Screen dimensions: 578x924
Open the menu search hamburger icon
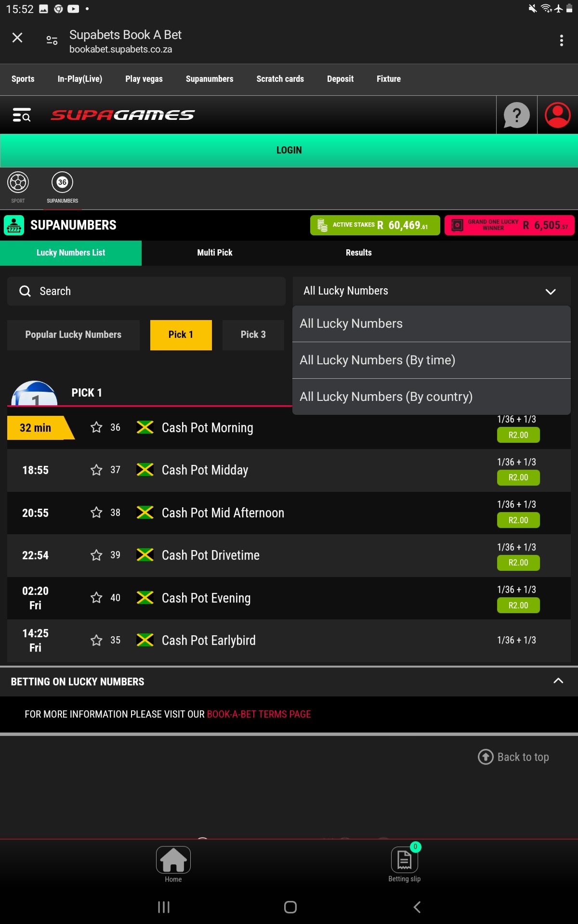click(x=22, y=115)
